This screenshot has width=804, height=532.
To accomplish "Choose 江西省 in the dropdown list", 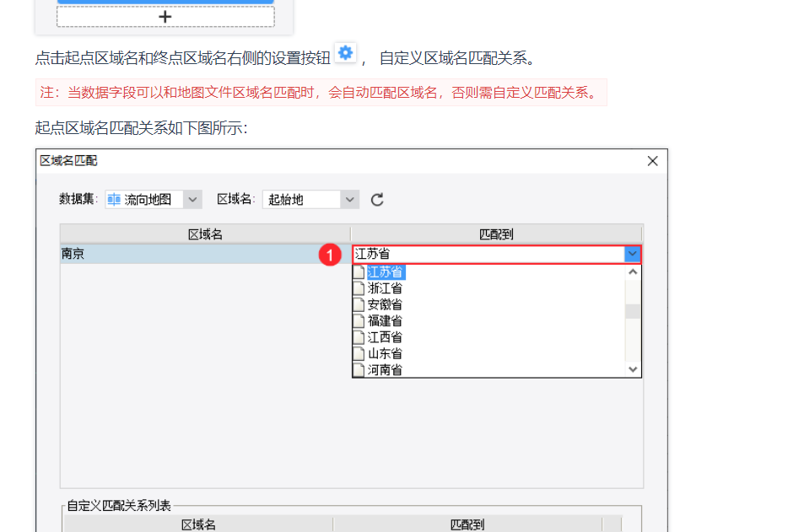I will pos(385,337).
